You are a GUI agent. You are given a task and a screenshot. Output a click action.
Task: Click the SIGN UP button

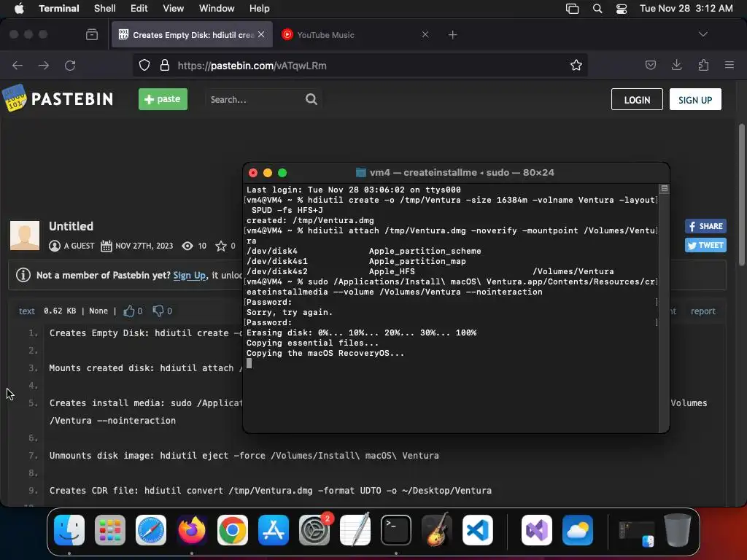(x=695, y=99)
